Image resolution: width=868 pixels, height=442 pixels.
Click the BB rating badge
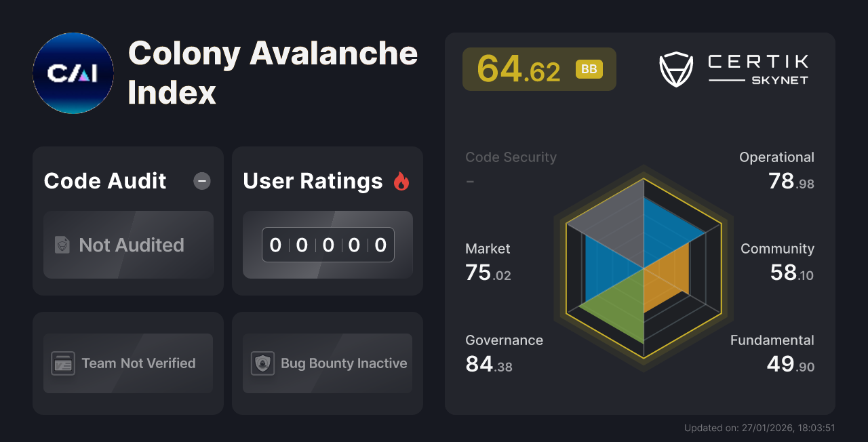coord(589,68)
